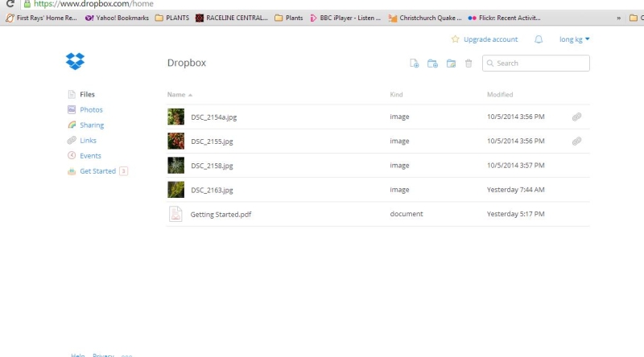Click the Dropbox logo in the sidebar
The image size is (644, 357).
75,61
